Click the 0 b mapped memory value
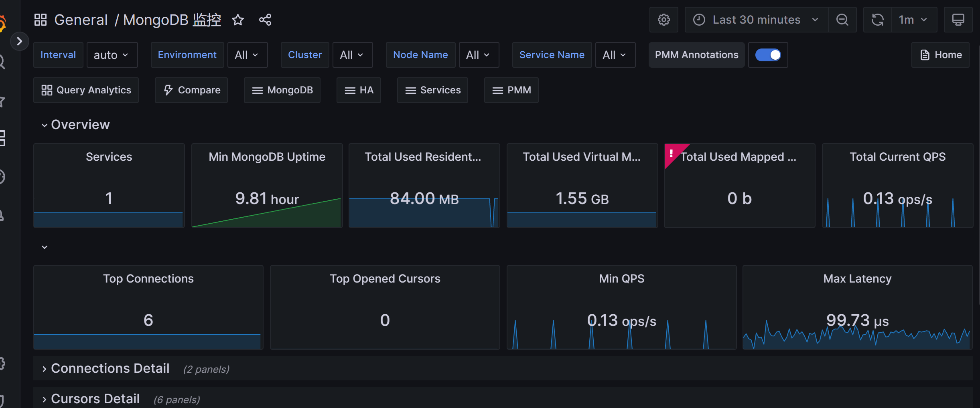The image size is (980, 408). [740, 198]
